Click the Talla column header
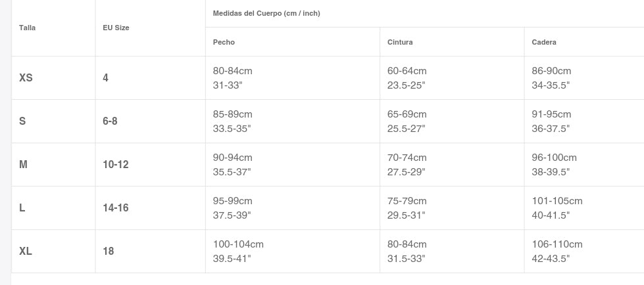Image resolution: width=644 pixels, height=285 pixels. [x=28, y=28]
